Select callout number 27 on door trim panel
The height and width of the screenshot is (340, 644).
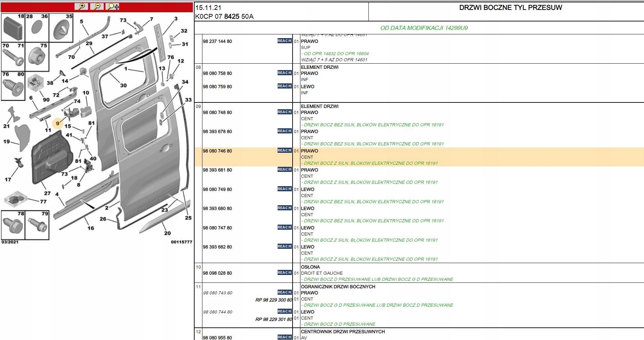[47, 193]
